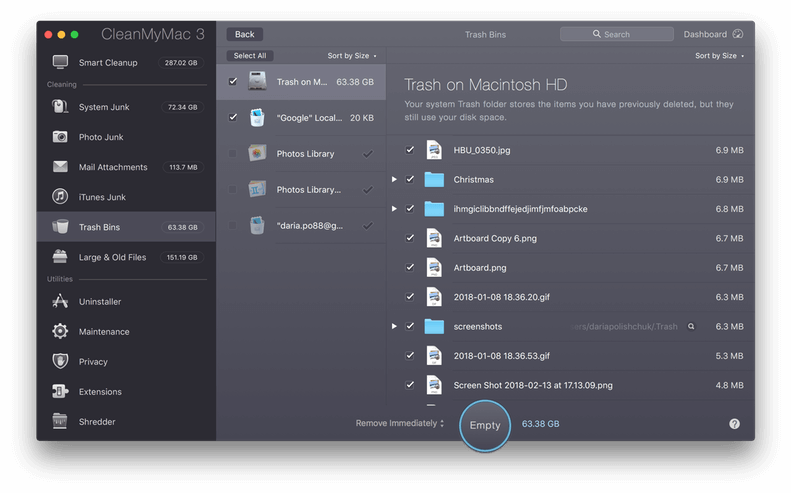This screenshot has width=791, height=493.
Task: Click the Large & Old Files icon
Action: coord(60,257)
